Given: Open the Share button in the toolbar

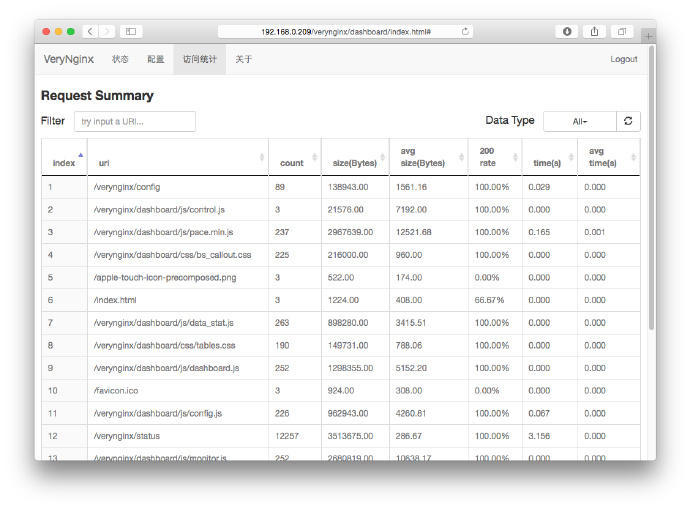Looking at the screenshot, I should [x=594, y=32].
